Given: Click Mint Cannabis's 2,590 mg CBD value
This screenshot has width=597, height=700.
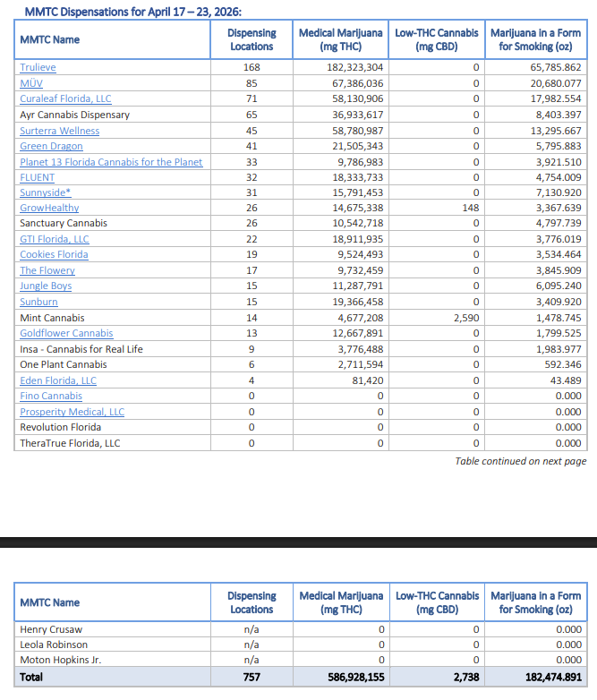Looking at the screenshot, I should pos(466,318).
